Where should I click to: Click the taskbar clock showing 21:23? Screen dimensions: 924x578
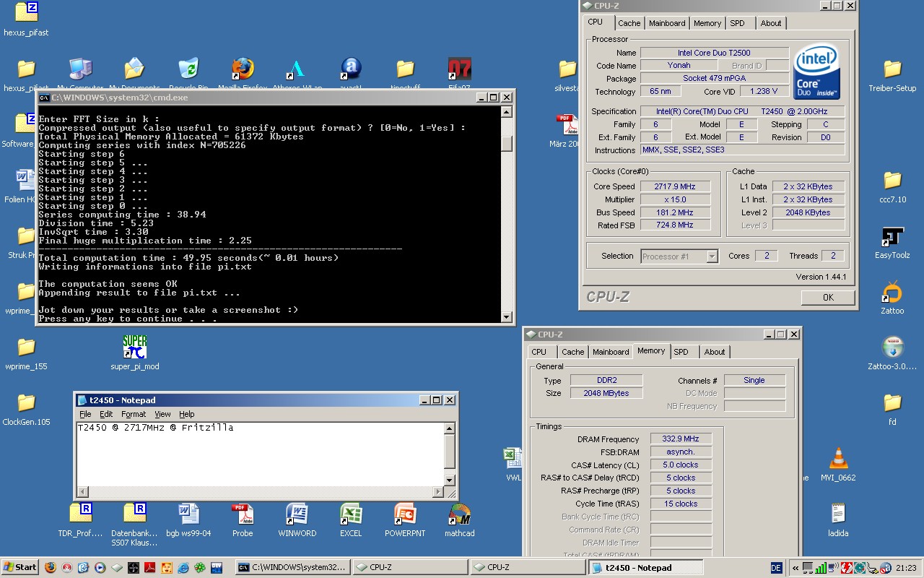click(x=905, y=568)
